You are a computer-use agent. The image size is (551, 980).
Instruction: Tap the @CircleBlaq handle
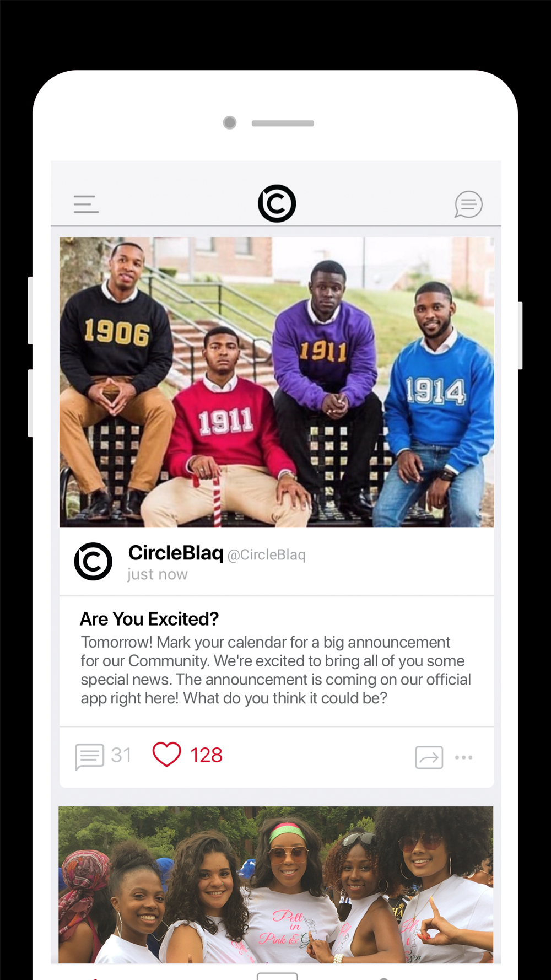[267, 555]
